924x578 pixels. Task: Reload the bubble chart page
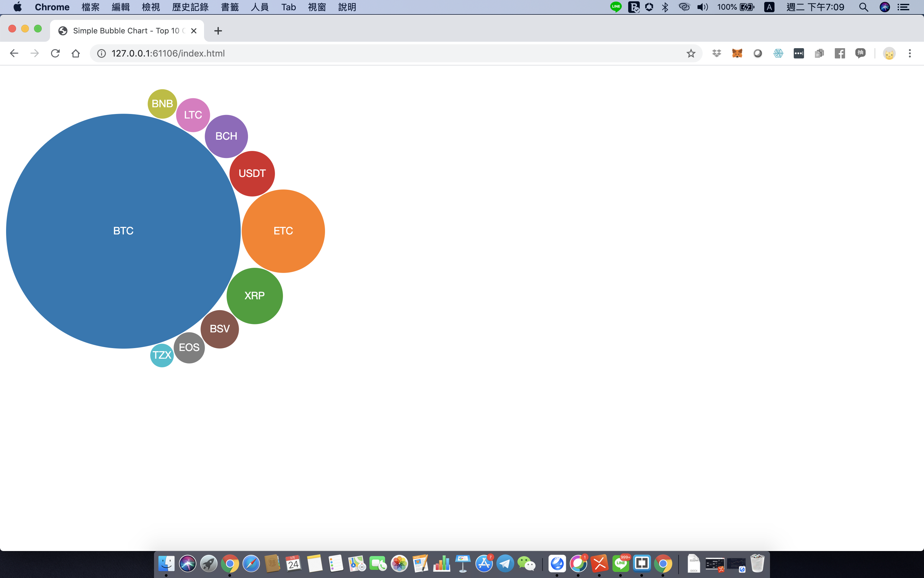pyautogui.click(x=55, y=53)
